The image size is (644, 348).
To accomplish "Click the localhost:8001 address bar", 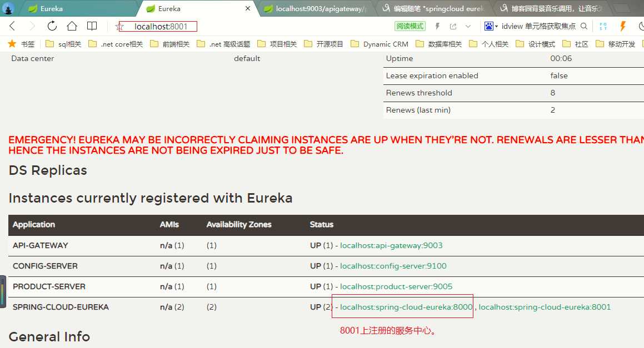I will point(161,26).
